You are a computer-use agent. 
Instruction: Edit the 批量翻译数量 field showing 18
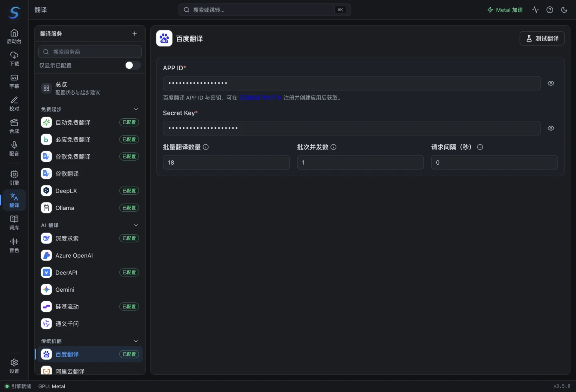point(226,162)
